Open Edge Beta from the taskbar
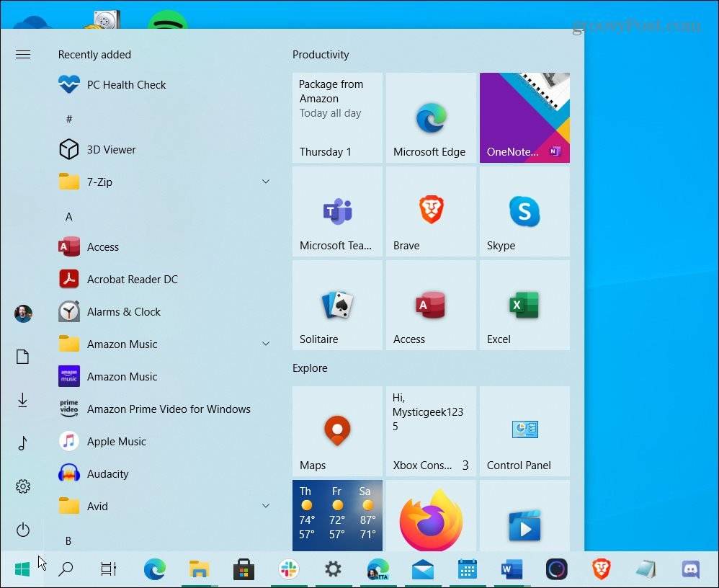 (x=378, y=569)
